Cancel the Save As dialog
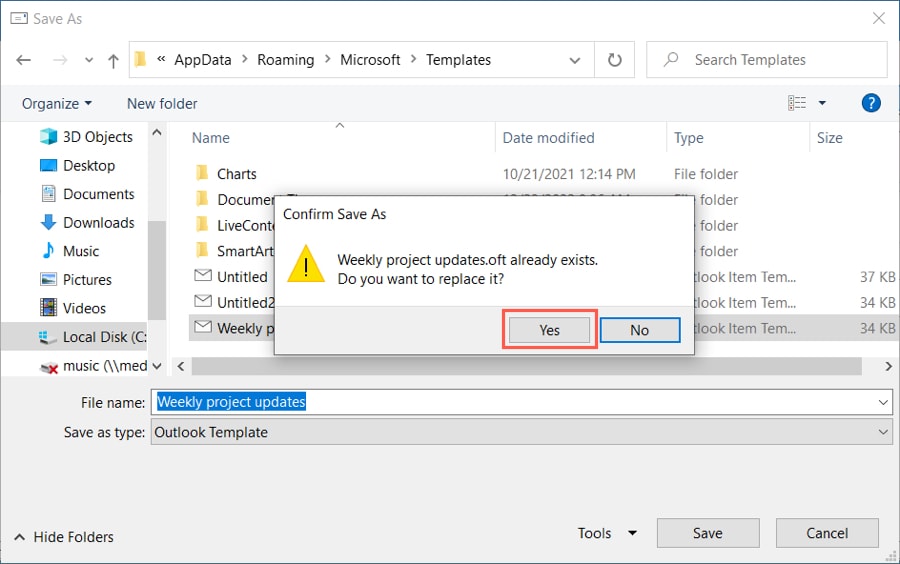The height and width of the screenshot is (564, 900). click(827, 533)
